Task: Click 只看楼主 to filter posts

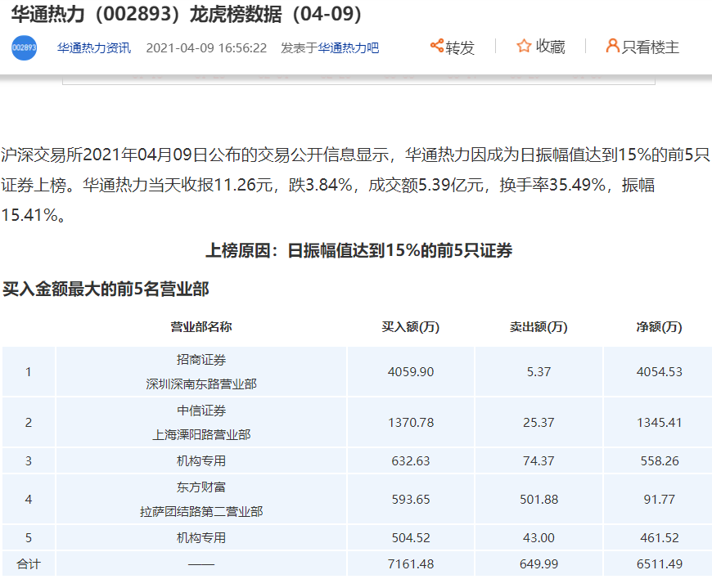Action: [x=642, y=47]
